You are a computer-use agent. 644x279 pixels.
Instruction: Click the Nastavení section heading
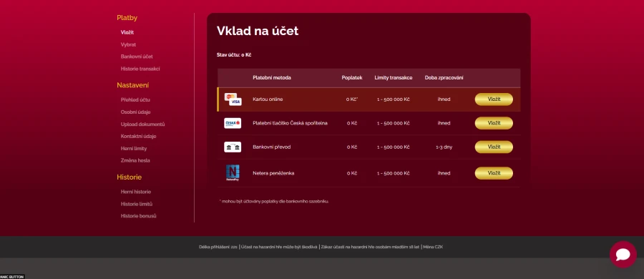click(x=132, y=85)
